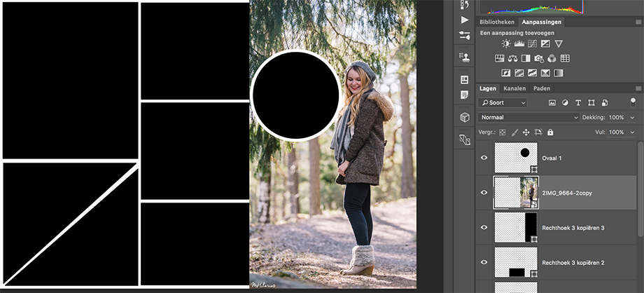Image resolution: width=644 pixels, height=293 pixels.
Task: Lock layer position
Action: (x=526, y=132)
